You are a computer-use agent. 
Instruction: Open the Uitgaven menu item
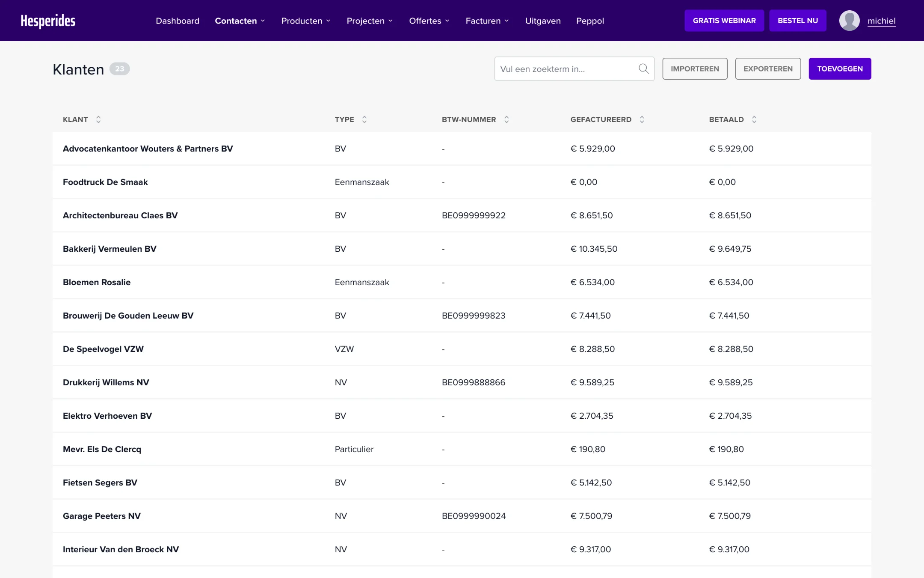pyautogui.click(x=543, y=21)
